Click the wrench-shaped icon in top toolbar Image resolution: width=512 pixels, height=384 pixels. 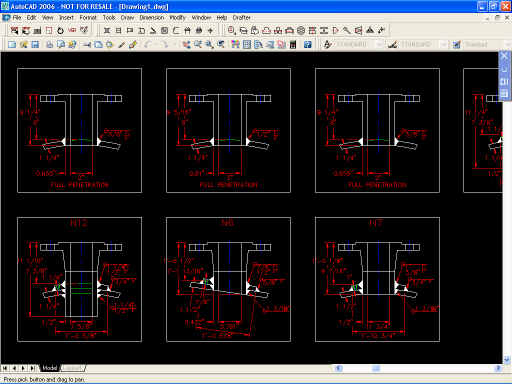347,30
